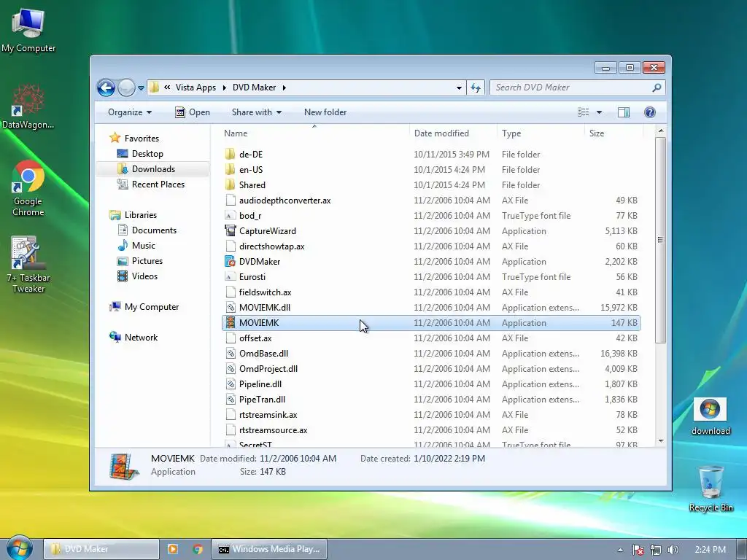Image resolution: width=747 pixels, height=560 pixels.
Task: Click the Back navigation arrow
Action: coord(106,87)
